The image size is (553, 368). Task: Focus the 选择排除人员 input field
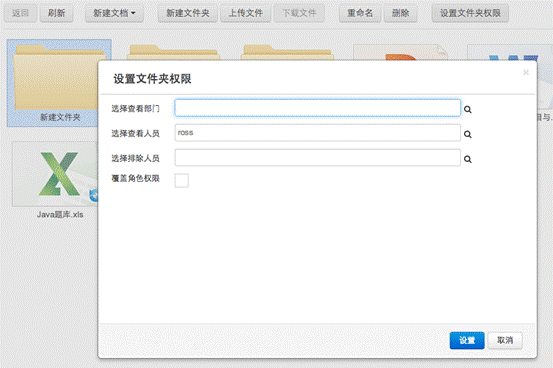click(317, 158)
